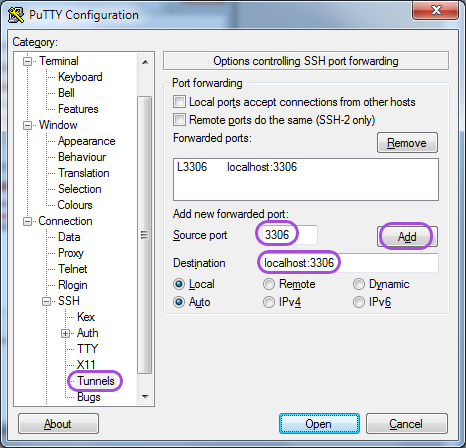Open the Keyboard category
The height and width of the screenshot is (448, 466).
click(80, 77)
